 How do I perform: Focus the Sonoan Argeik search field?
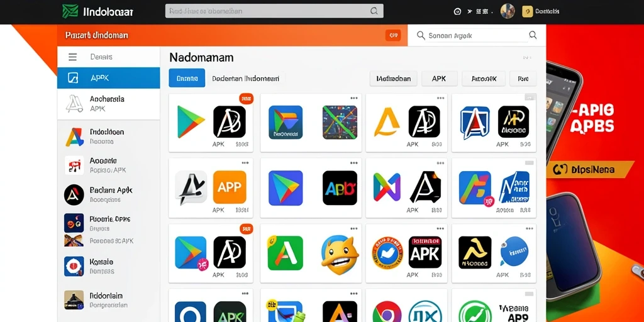(472, 36)
